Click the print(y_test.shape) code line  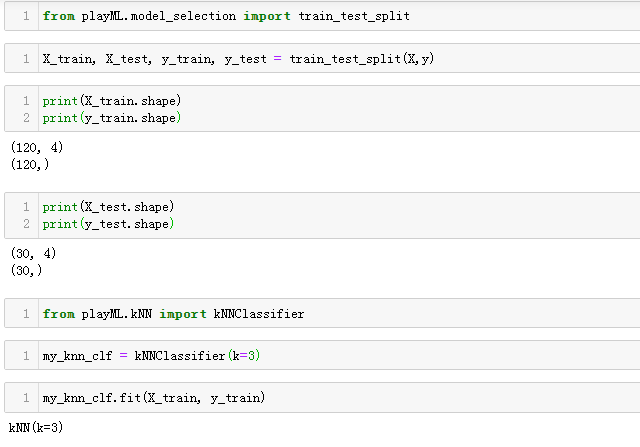point(108,224)
